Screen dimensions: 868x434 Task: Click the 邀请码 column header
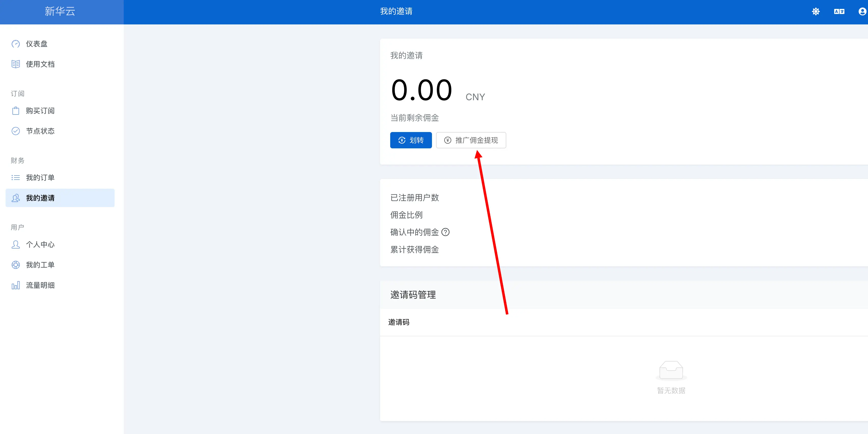click(x=399, y=322)
